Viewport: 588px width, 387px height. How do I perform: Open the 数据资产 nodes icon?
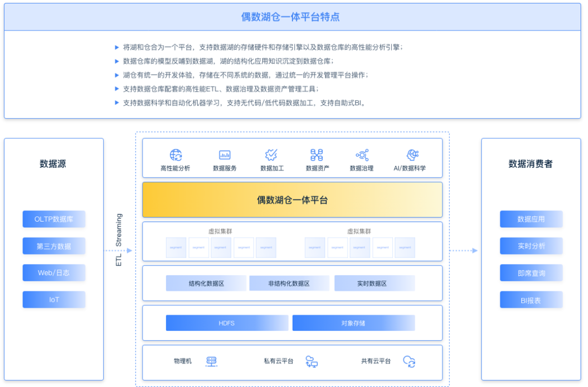pyautogui.click(x=317, y=155)
